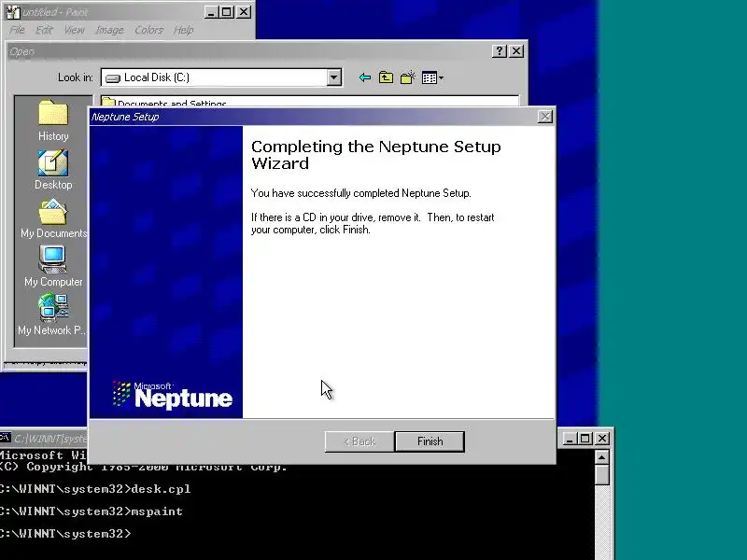Click the command prompt scrollbar thumb
Image resolution: width=747 pixels, height=560 pixels.
click(x=602, y=475)
